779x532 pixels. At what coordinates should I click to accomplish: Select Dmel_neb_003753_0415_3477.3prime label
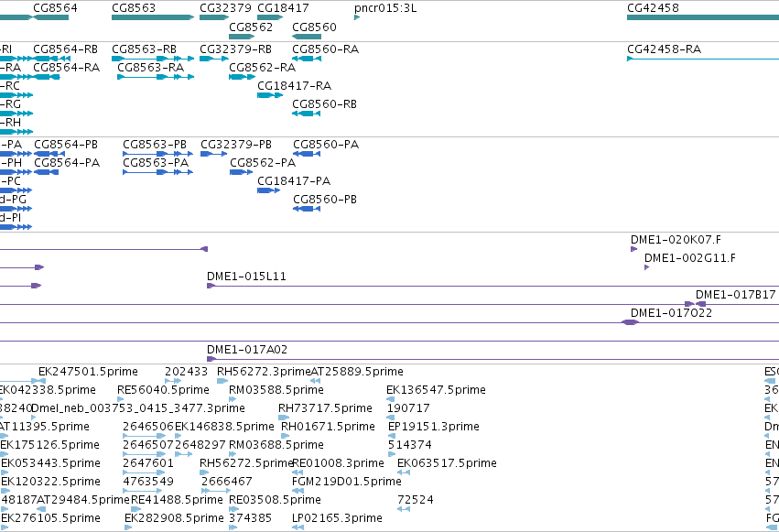[x=138, y=408]
